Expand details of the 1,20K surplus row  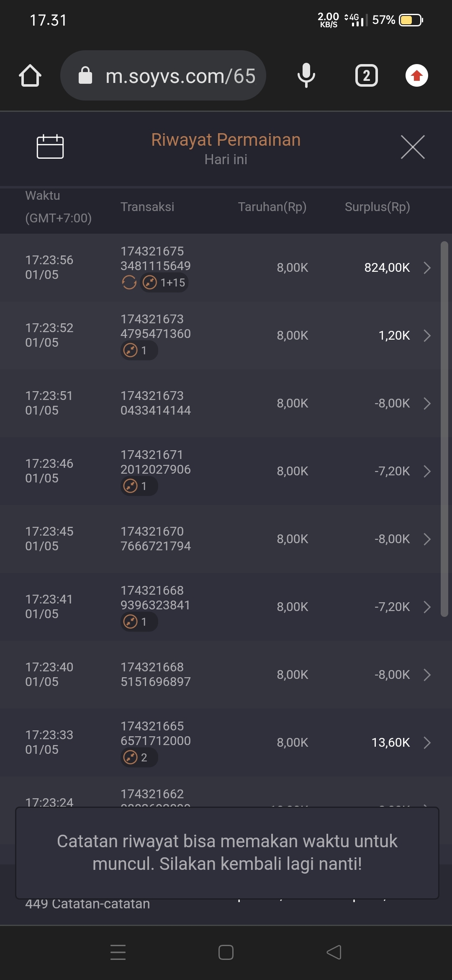427,335
